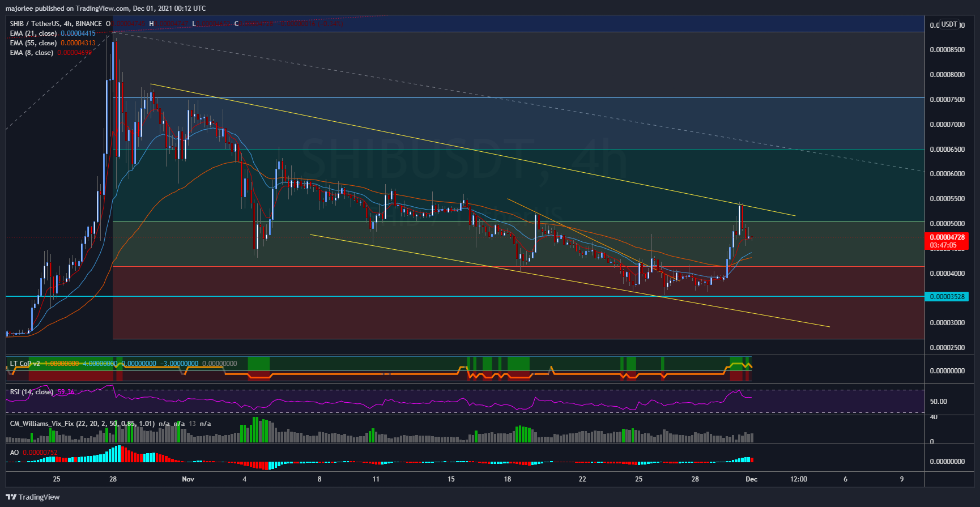Click the 0.00008000 price axis label
Image resolution: width=980 pixels, height=507 pixels.
(x=947, y=75)
